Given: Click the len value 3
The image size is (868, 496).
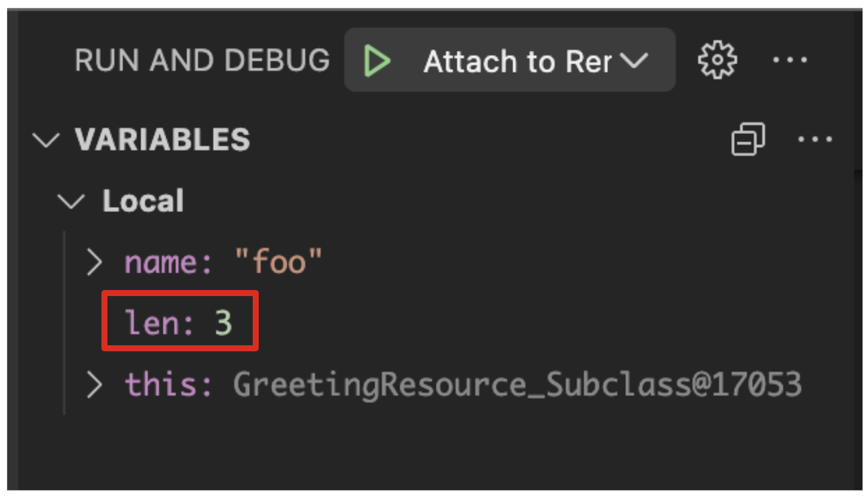Looking at the screenshot, I should tap(223, 324).
